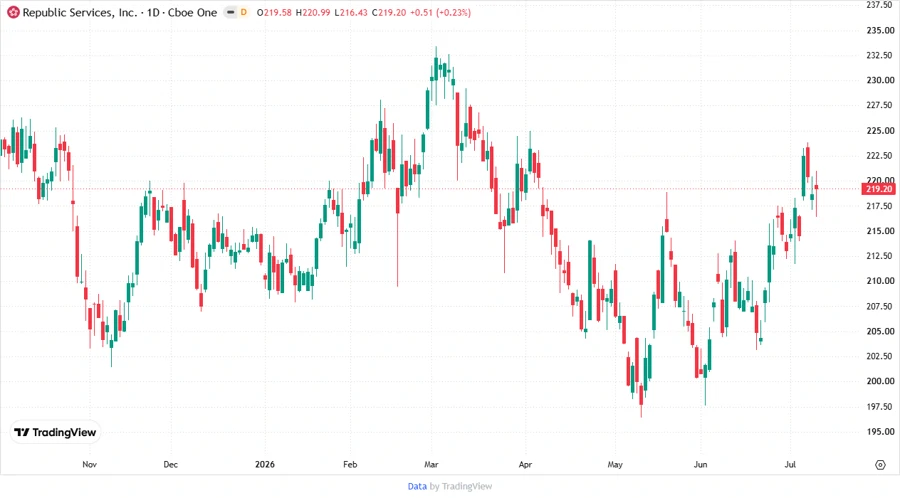This screenshot has width=900, height=498.
Task: Click the Feb time axis label
Action: [x=350, y=465]
